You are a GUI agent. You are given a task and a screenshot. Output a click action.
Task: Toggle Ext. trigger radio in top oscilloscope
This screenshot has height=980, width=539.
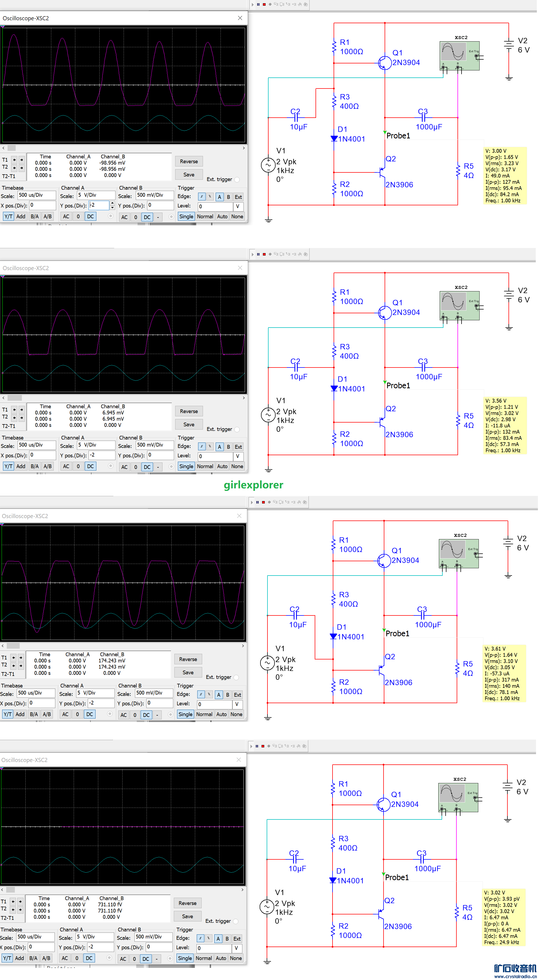(237, 179)
